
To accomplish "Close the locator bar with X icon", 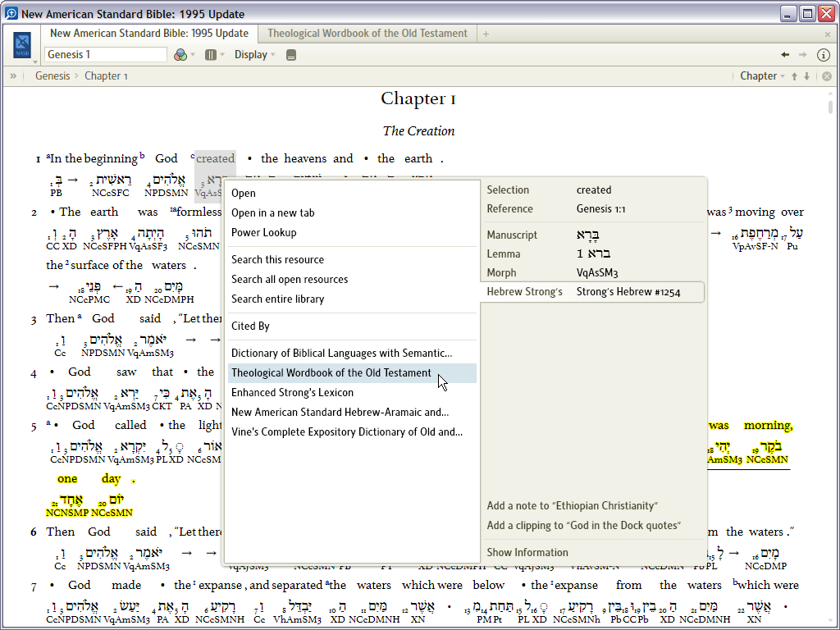I will (x=827, y=76).
